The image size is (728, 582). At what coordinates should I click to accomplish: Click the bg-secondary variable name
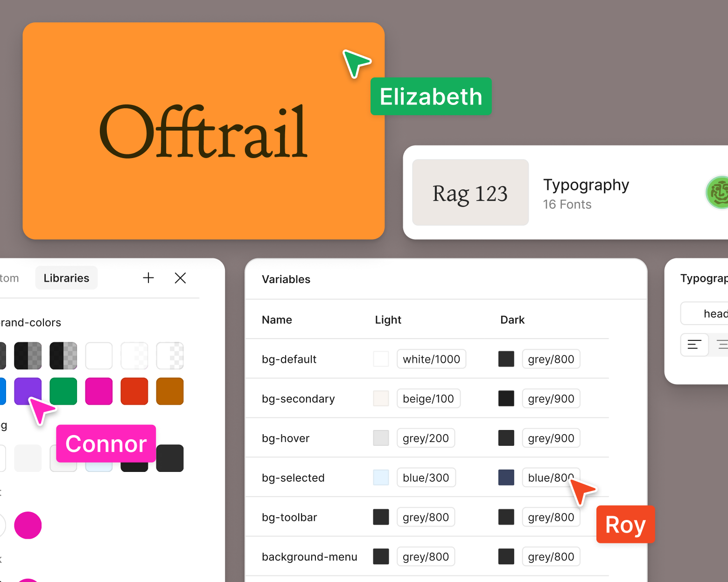point(299,399)
